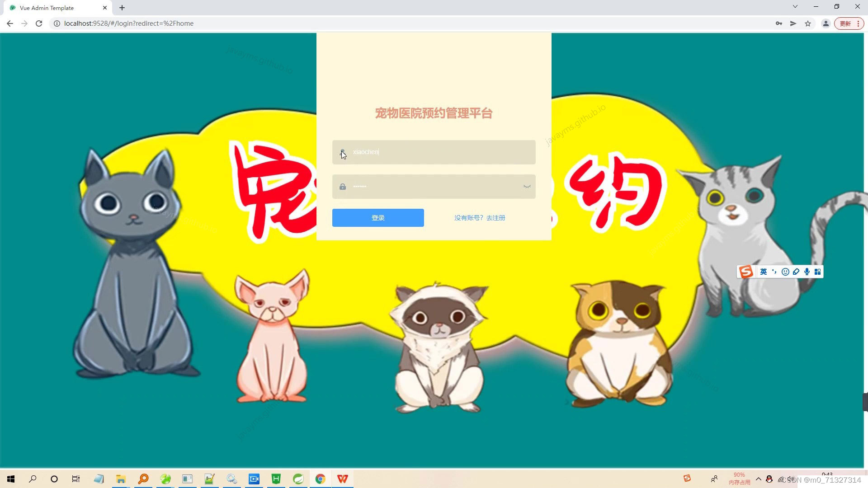The image size is (868, 488).
Task: Toggle Sogou 英 language mode
Action: (x=764, y=272)
